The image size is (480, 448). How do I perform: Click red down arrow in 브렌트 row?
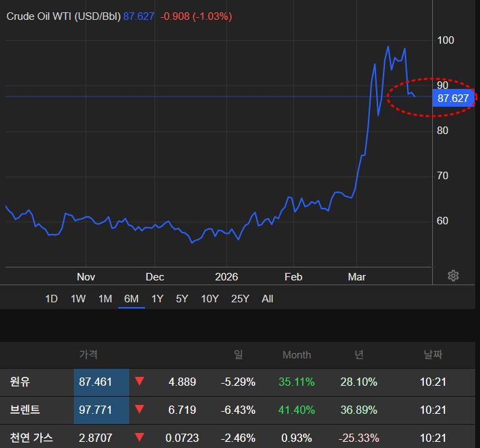coord(139,410)
